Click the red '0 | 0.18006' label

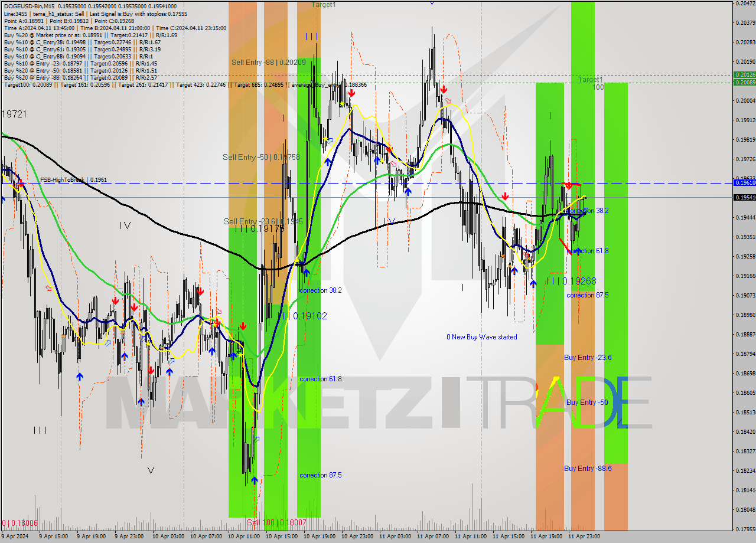(x=19, y=523)
